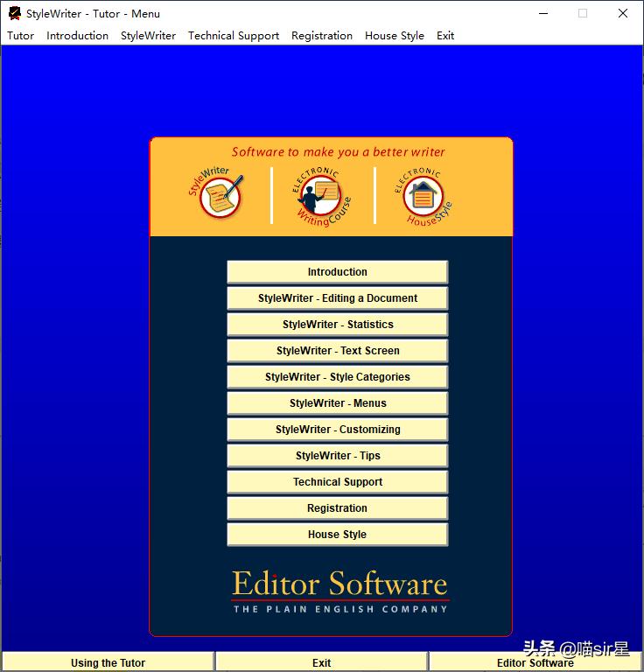
Task: Click the StyleWriter app icon in title bar
Action: (15, 13)
